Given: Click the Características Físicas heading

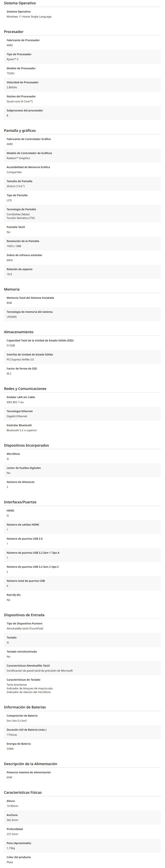Looking at the screenshot, I should tap(23, 792).
